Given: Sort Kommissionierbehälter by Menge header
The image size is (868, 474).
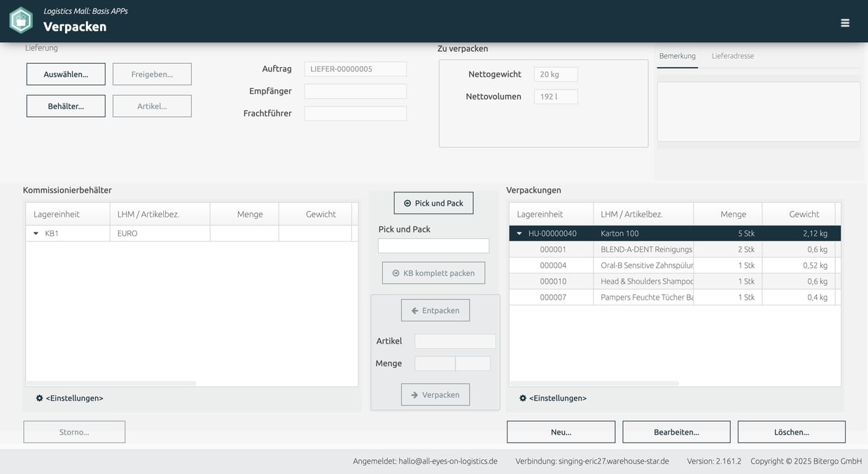Looking at the screenshot, I should (244, 214).
